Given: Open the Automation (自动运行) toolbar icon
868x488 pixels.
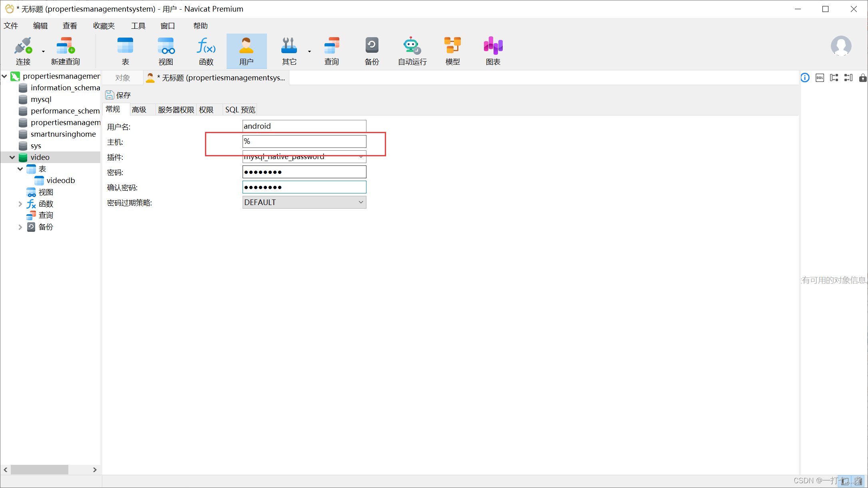Looking at the screenshot, I should click(x=412, y=51).
